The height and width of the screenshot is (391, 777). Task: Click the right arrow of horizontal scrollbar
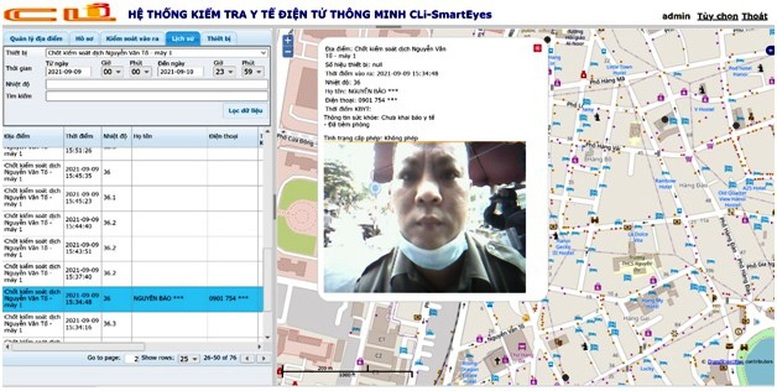260,347
